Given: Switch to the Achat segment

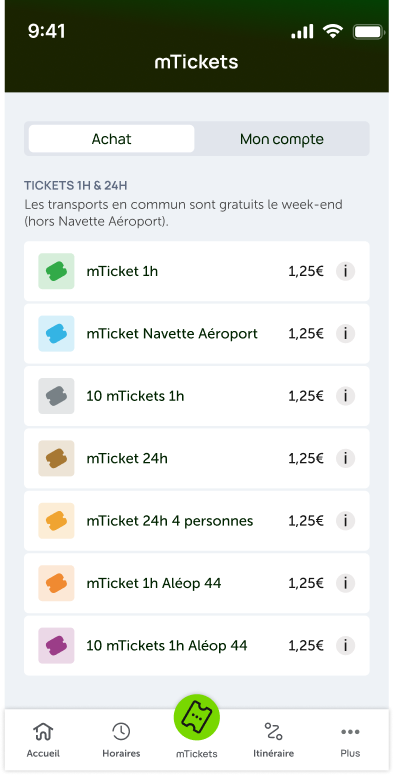Looking at the screenshot, I should pos(111,139).
